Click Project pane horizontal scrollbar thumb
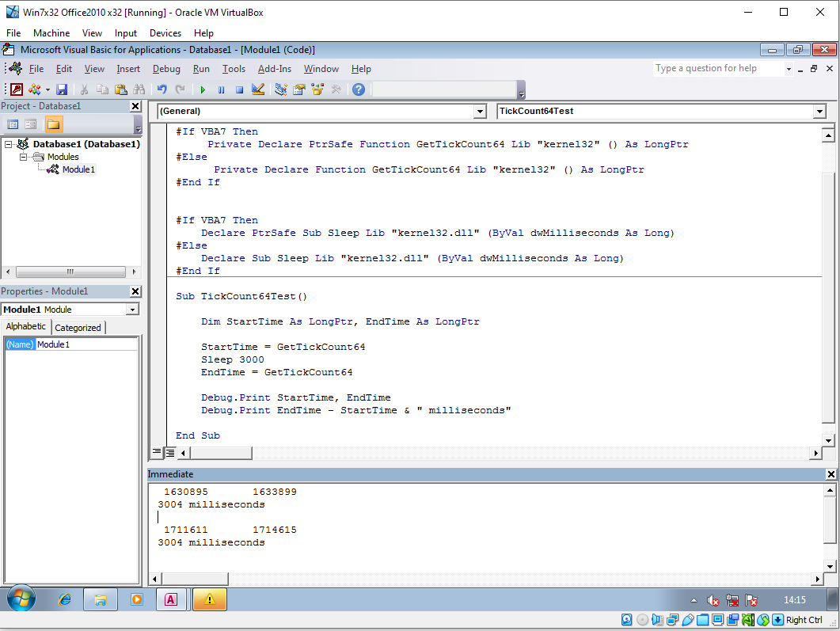This screenshot has width=840, height=631. click(x=70, y=272)
